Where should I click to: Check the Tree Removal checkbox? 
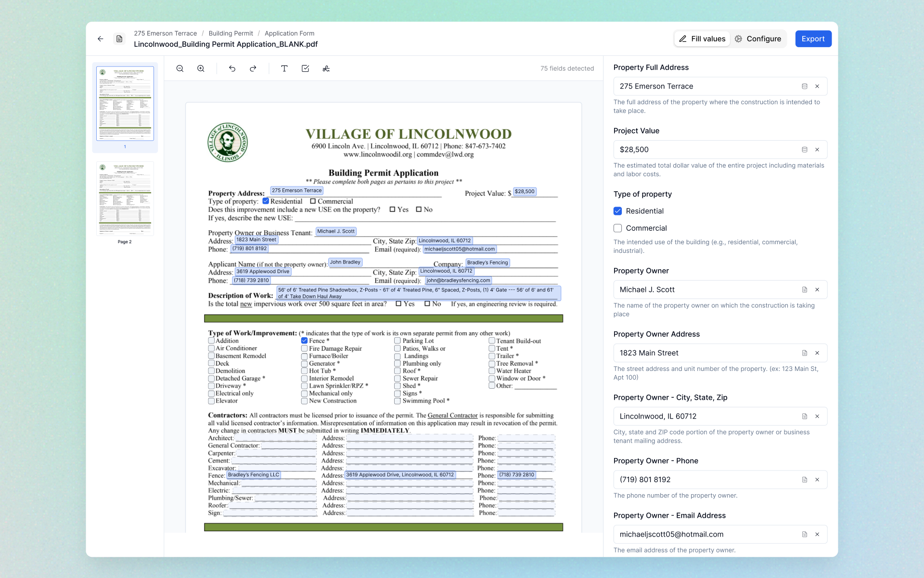point(492,364)
